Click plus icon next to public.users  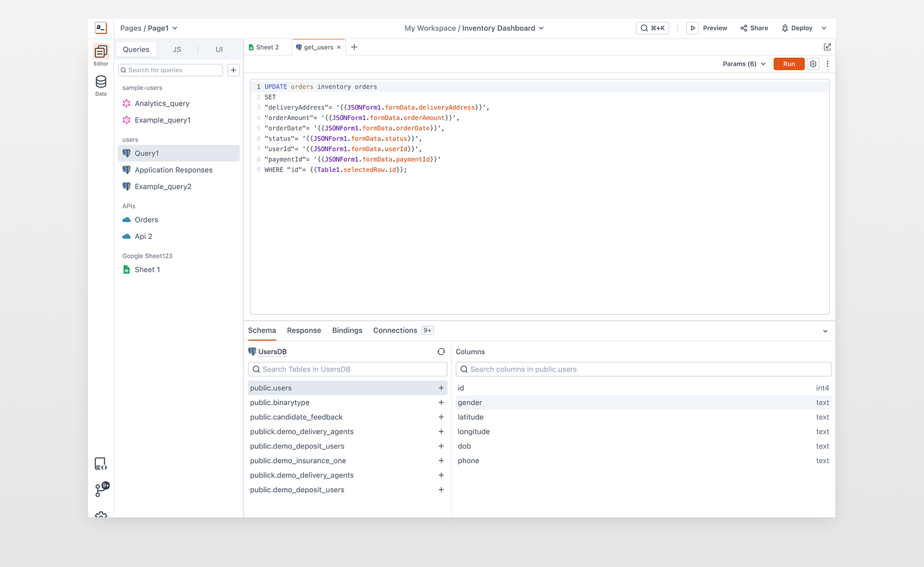pyautogui.click(x=441, y=388)
